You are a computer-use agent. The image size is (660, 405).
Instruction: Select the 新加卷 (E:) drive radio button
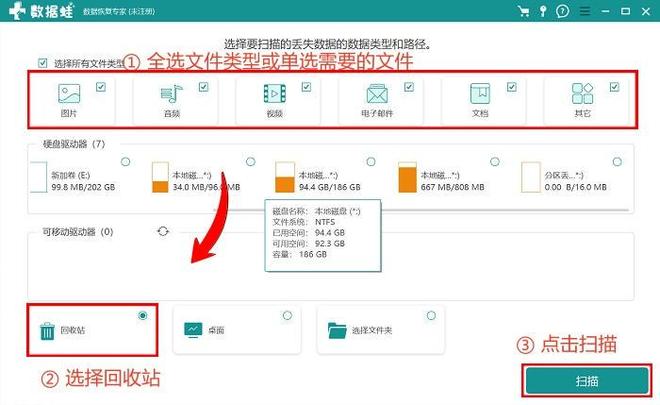[x=125, y=162]
